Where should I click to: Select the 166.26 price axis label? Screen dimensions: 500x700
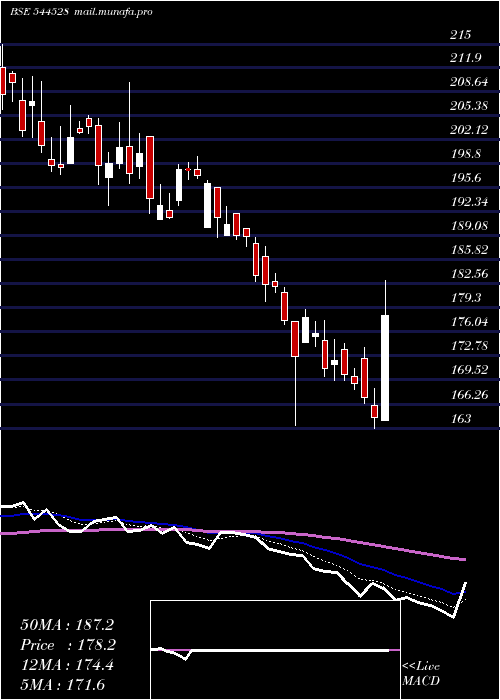468,395
